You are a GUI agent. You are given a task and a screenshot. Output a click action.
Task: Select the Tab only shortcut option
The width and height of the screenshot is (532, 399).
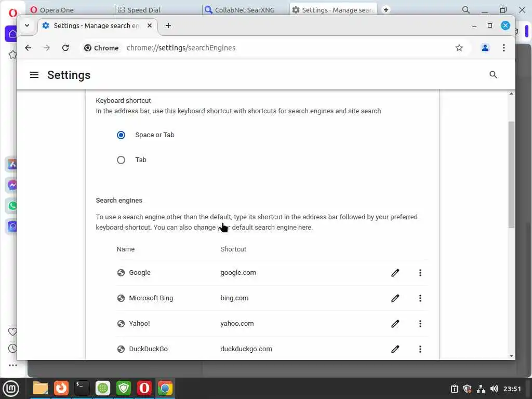pyautogui.click(x=121, y=160)
